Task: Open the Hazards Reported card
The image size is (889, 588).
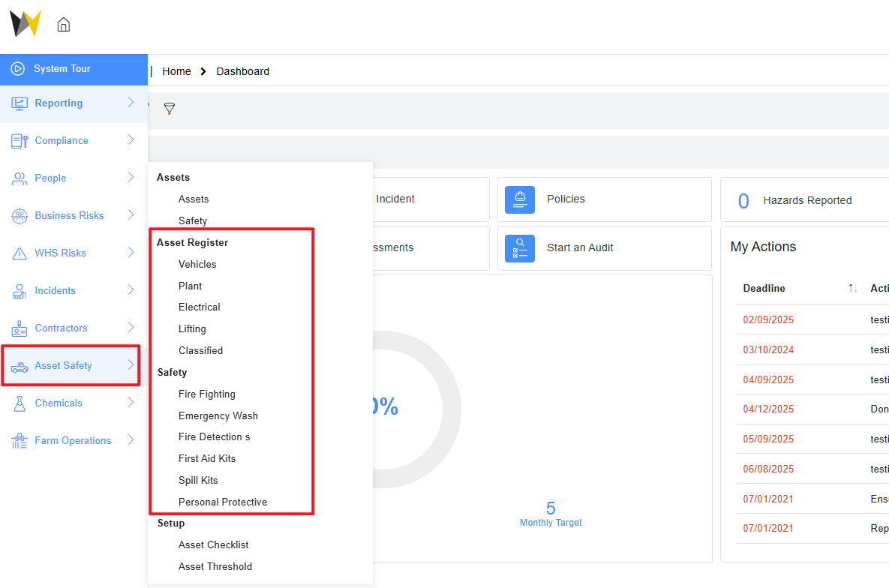Action: [806, 200]
